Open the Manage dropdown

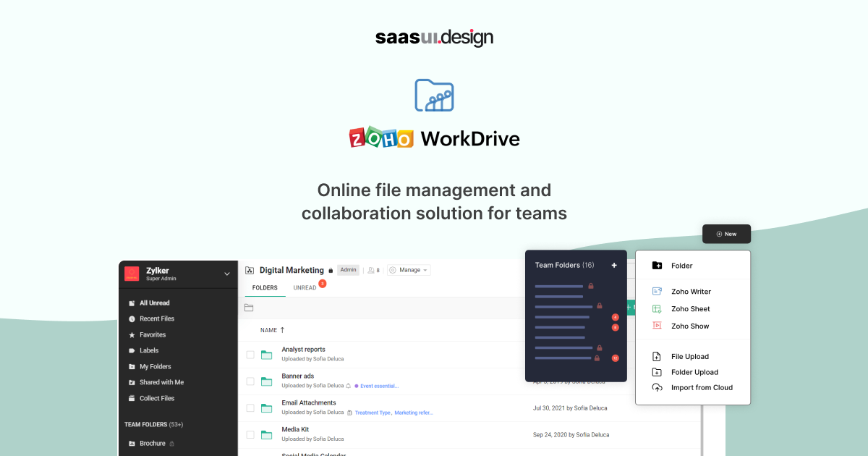(409, 269)
